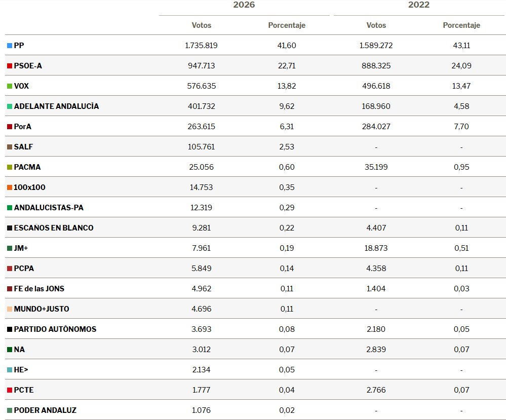Click the PP 2026 percentage 41,60
The width and height of the screenshot is (506, 420).
(x=287, y=46)
